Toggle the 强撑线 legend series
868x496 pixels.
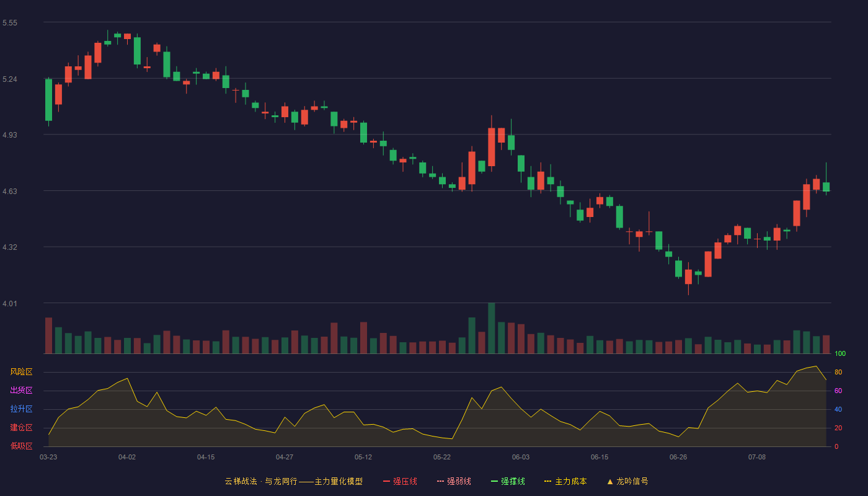[508, 481]
